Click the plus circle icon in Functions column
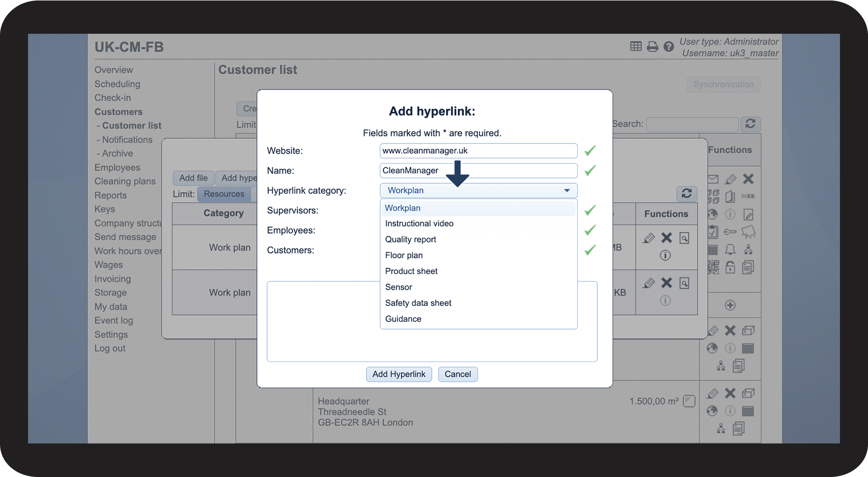The height and width of the screenshot is (477, 868). [730, 306]
